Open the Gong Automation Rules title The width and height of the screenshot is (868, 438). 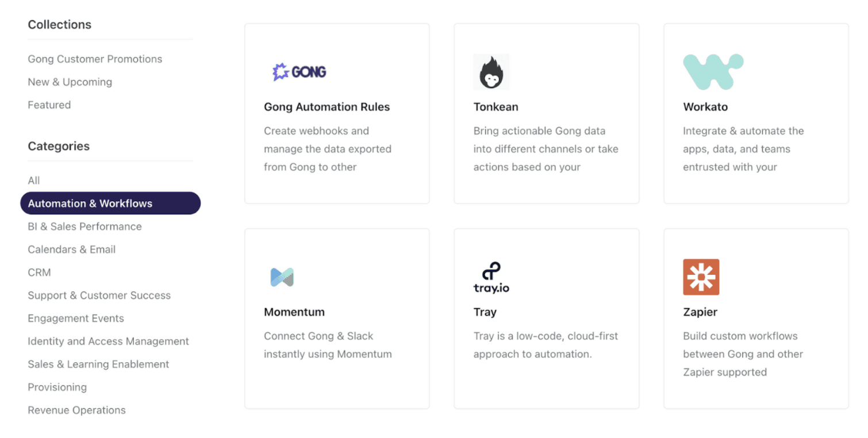327,107
